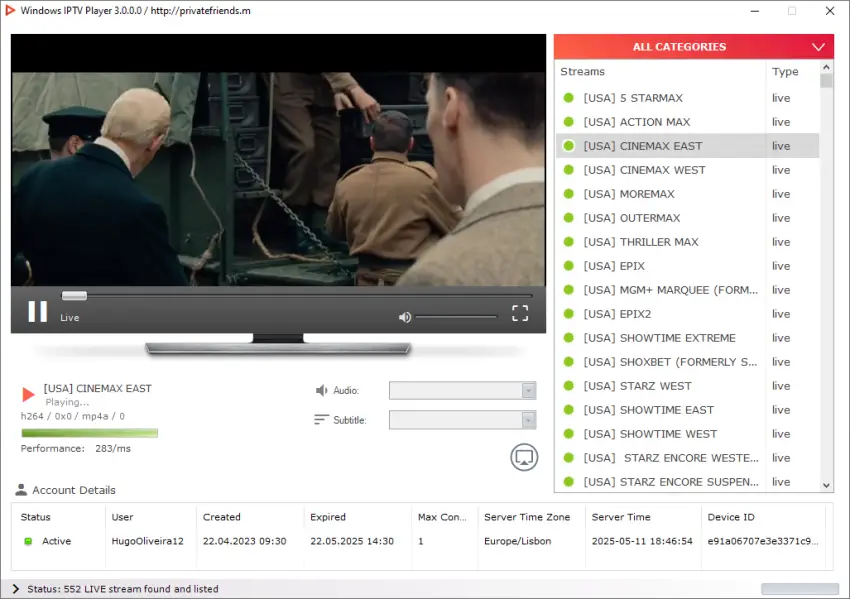Select the [USA] SHOWTIME EAST stream
The width and height of the screenshot is (850, 599).
pos(687,410)
